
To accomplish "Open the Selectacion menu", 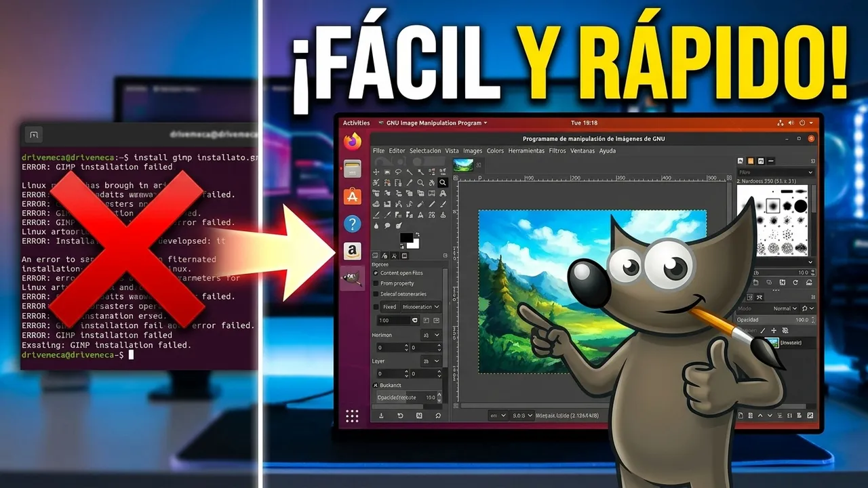I will coord(425,150).
